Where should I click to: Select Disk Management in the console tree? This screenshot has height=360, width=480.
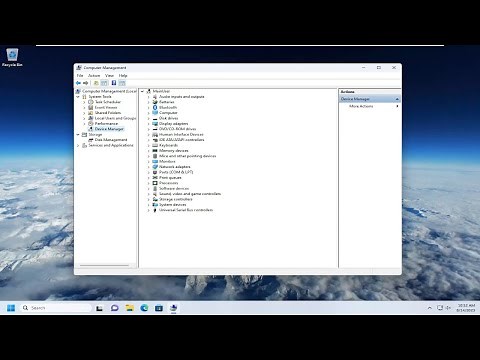tap(111, 140)
